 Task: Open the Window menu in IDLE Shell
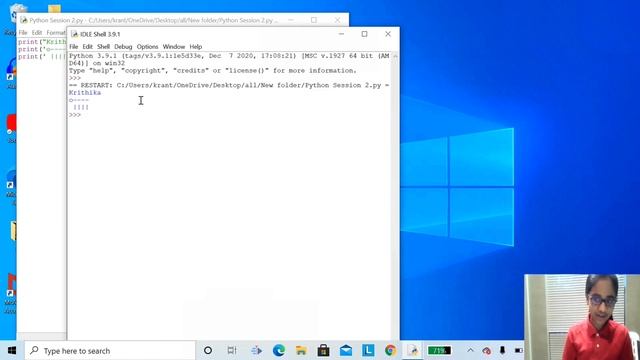coord(174,47)
